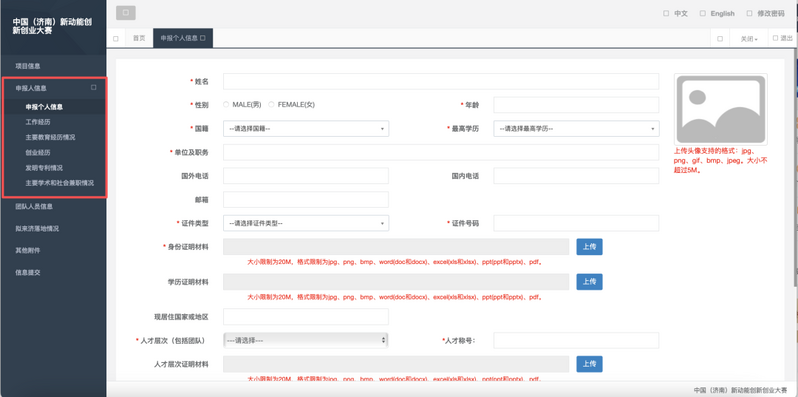
Task: Click the page vertical scrollbar
Action: 795,168
